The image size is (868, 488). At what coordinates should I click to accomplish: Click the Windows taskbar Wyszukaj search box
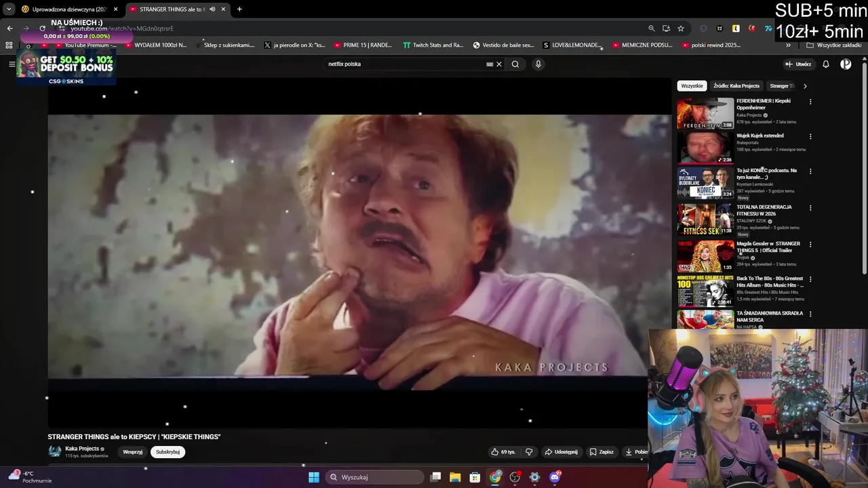pos(374,477)
